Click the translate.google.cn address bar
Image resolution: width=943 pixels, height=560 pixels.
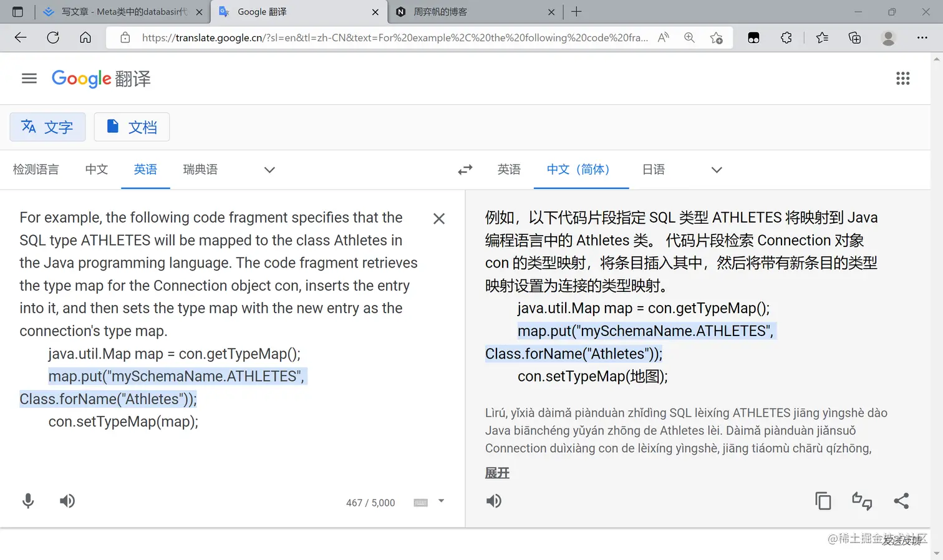tap(394, 37)
